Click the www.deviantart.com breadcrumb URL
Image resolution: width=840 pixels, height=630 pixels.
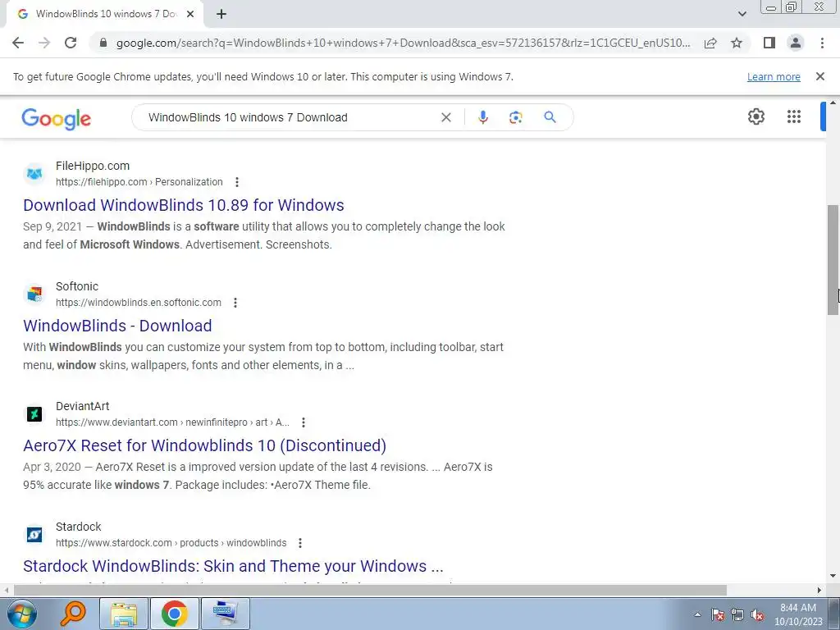(x=172, y=422)
